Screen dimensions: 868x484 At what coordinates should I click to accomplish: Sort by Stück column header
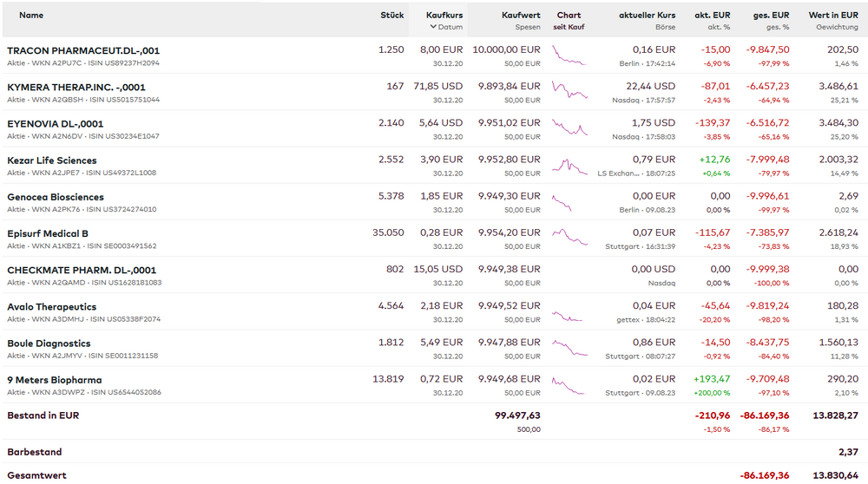pyautogui.click(x=392, y=16)
